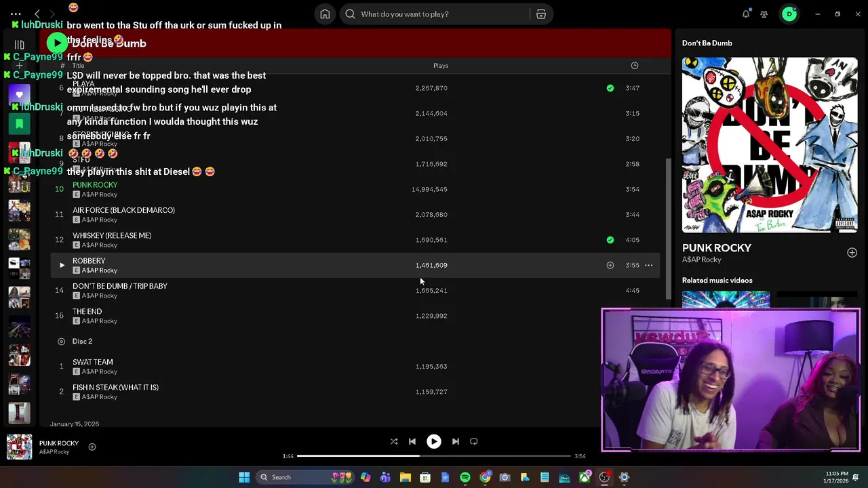Screen dimensions: 868x488
Task: Open more options for ROBBERY
Action: point(649,265)
